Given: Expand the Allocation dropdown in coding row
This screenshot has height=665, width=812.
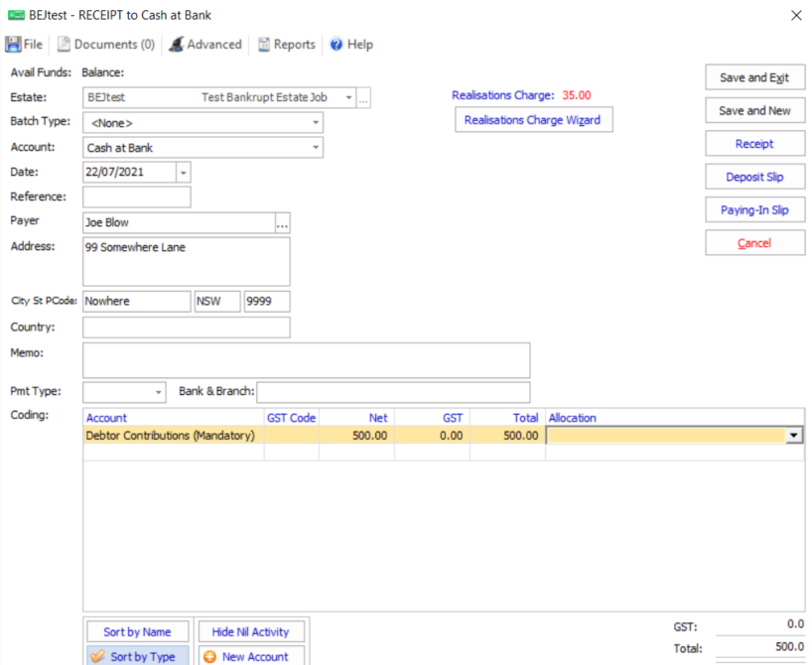Looking at the screenshot, I should coord(793,435).
